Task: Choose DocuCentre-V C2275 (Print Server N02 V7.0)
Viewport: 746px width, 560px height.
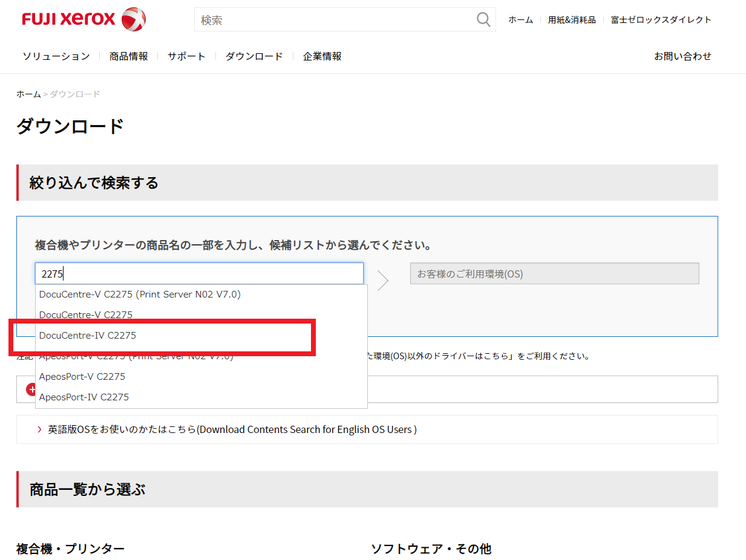Action: click(140, 295)
